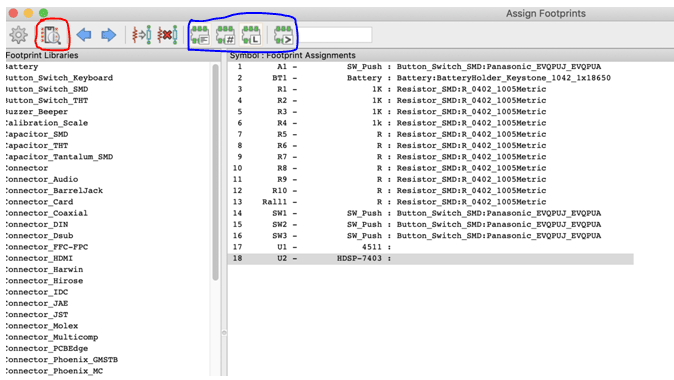Select Button_Switch_Keyboard library
This screenshot has height=380, width=674.
59,78
